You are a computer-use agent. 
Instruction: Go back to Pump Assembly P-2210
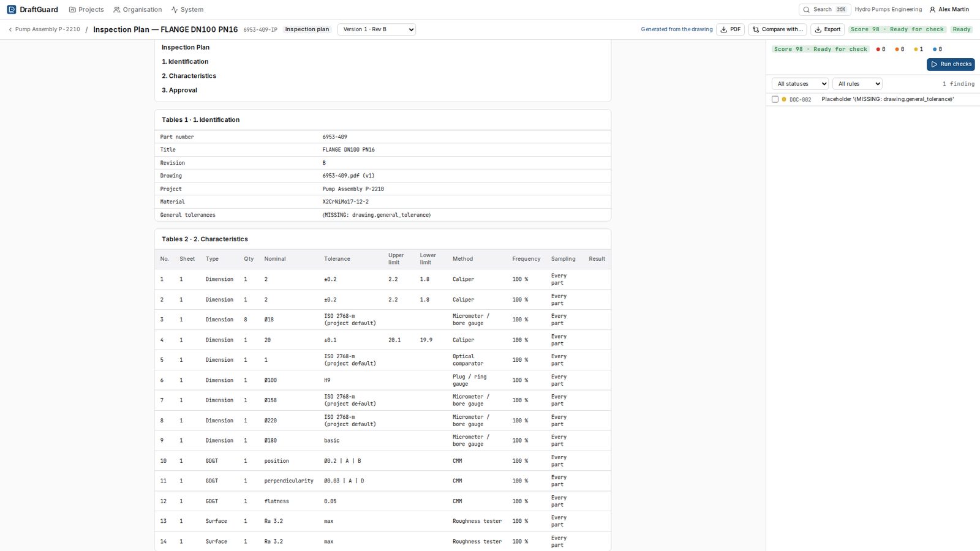(x=44, y=29)
